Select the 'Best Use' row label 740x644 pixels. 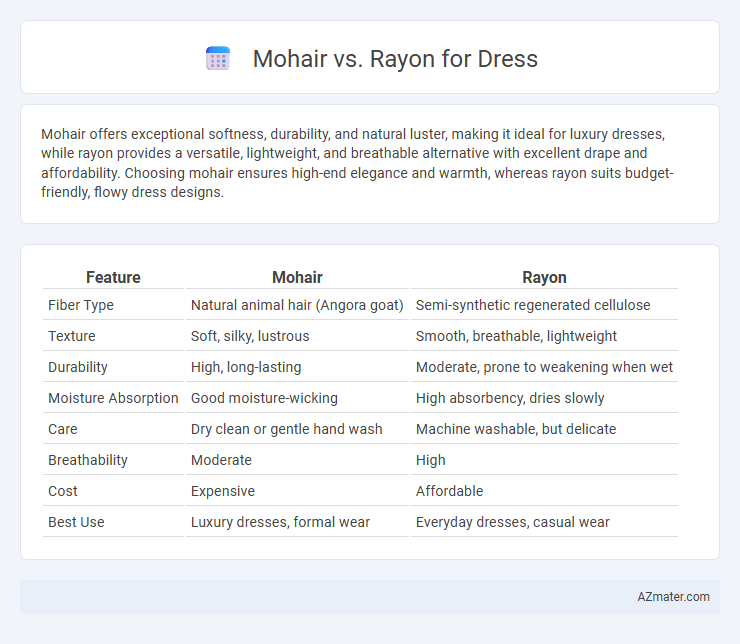76,522
